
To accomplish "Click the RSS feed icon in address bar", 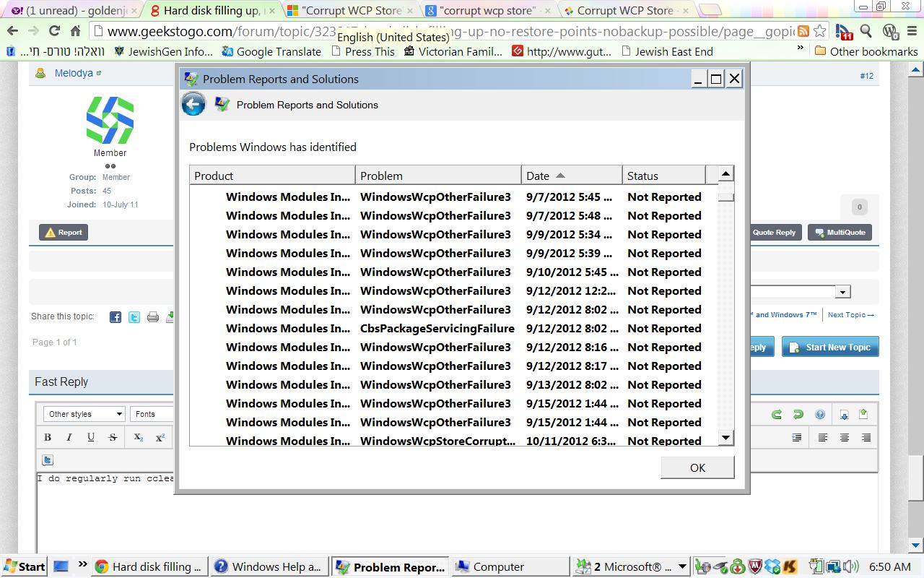I will (803, 31).
